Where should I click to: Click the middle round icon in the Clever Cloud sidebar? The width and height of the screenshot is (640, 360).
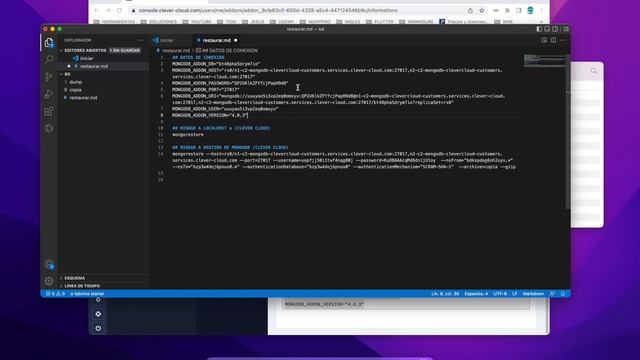[98, 314]
